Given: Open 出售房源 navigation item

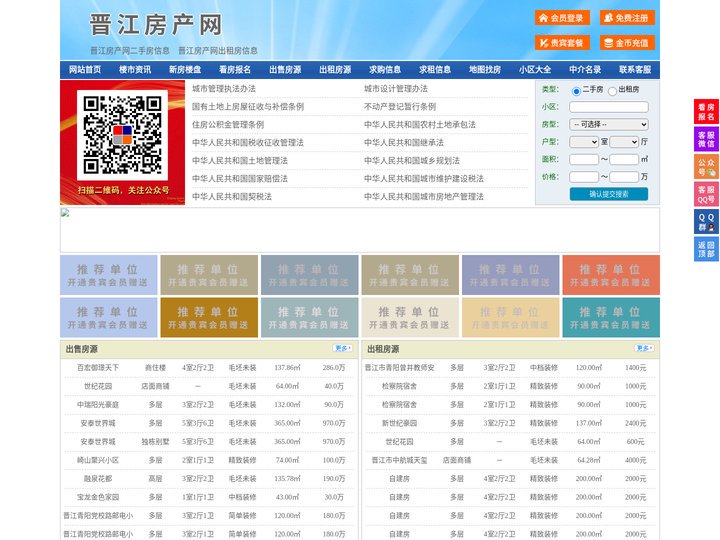Looking at the screenshot, I should tap(285, 70).
